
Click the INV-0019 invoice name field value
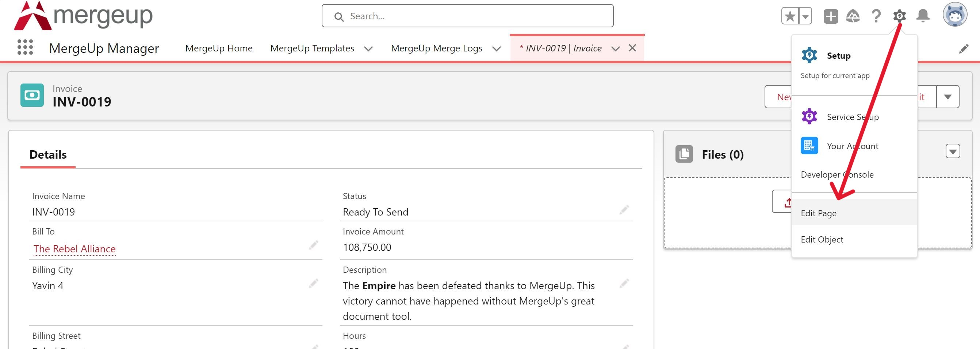53,212
